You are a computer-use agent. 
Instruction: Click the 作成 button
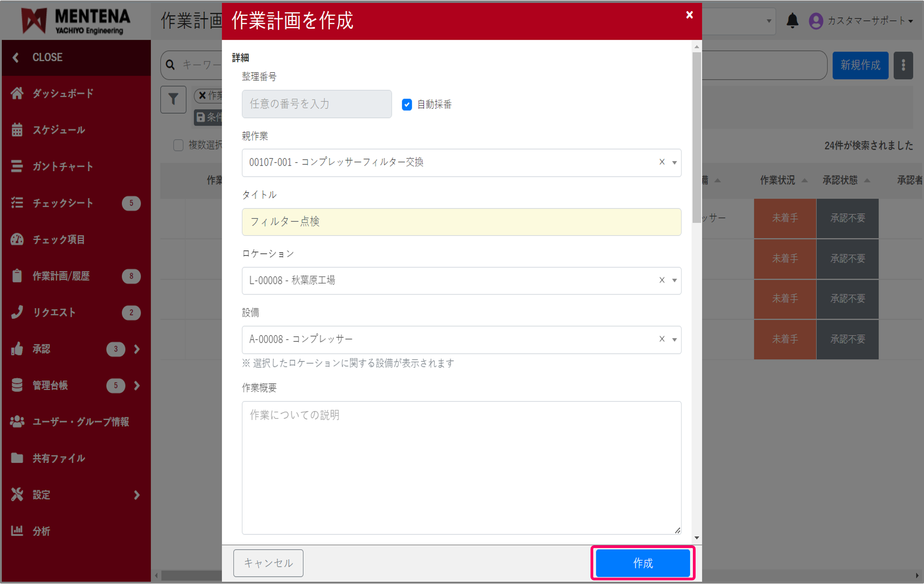(642, 563)
